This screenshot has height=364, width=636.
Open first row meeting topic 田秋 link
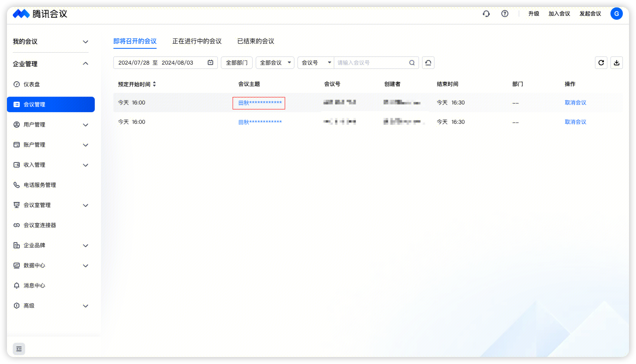pos(260,103)
